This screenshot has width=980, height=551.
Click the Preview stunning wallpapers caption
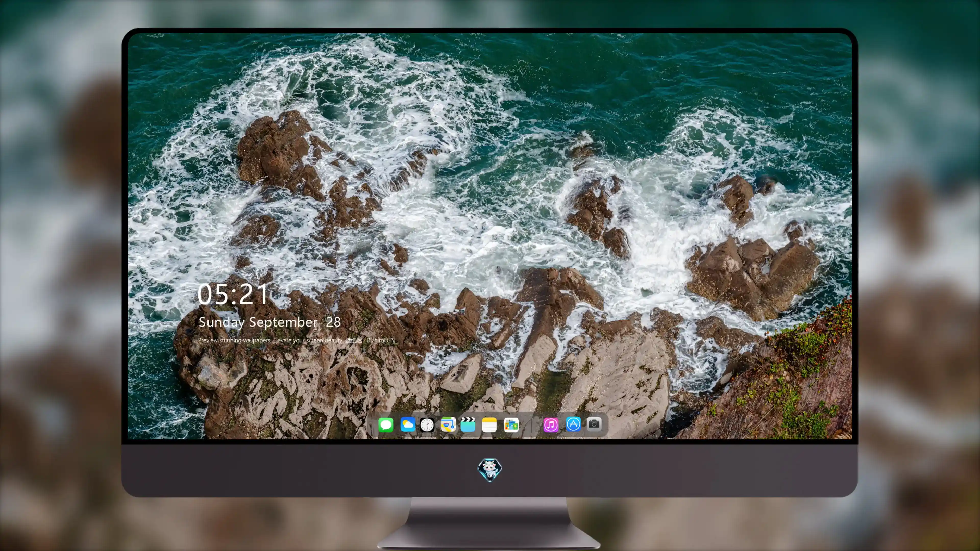pos(296,340)
